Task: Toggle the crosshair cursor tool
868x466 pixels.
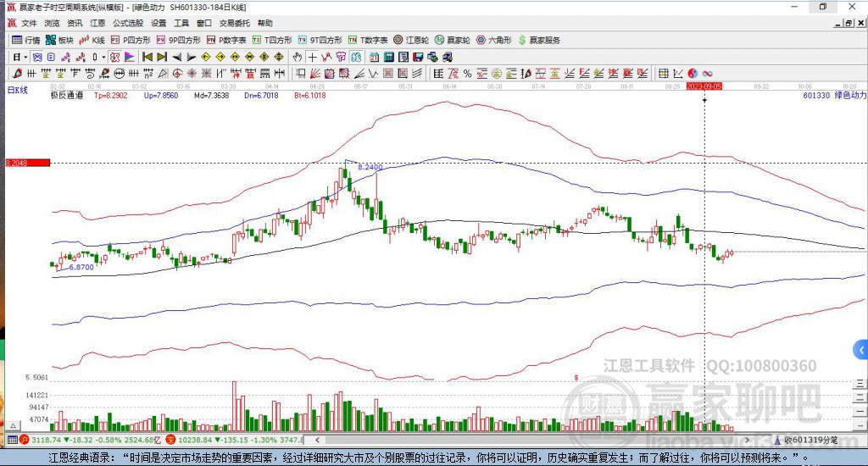Action: 312,57
